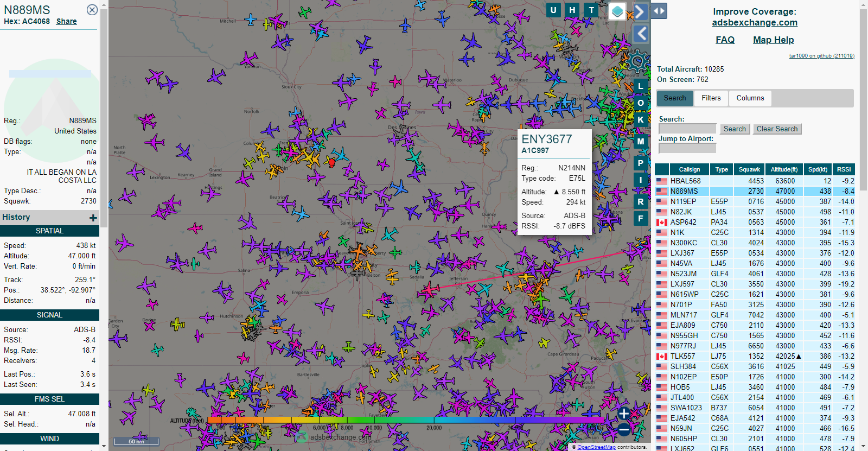Focus the Search text input
Image resolution: width=868 pixels, height=451 pixels.
(687, 129)
